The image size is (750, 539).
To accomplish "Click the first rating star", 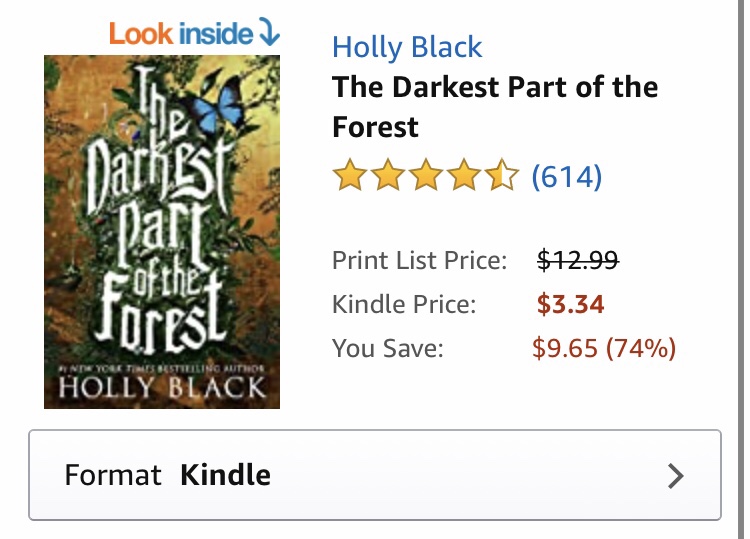I will [349, 178].
